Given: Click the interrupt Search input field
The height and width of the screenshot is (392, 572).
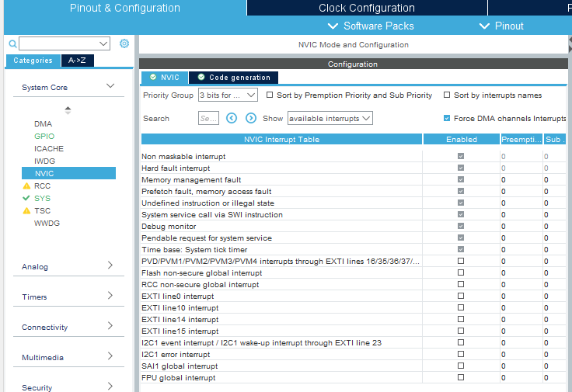Looking at the screenshot, I should (208, 118).
